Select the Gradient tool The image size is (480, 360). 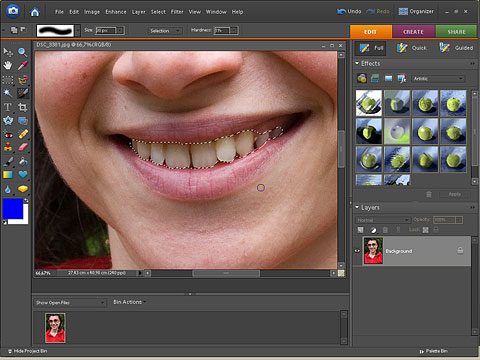pos(8,174)
